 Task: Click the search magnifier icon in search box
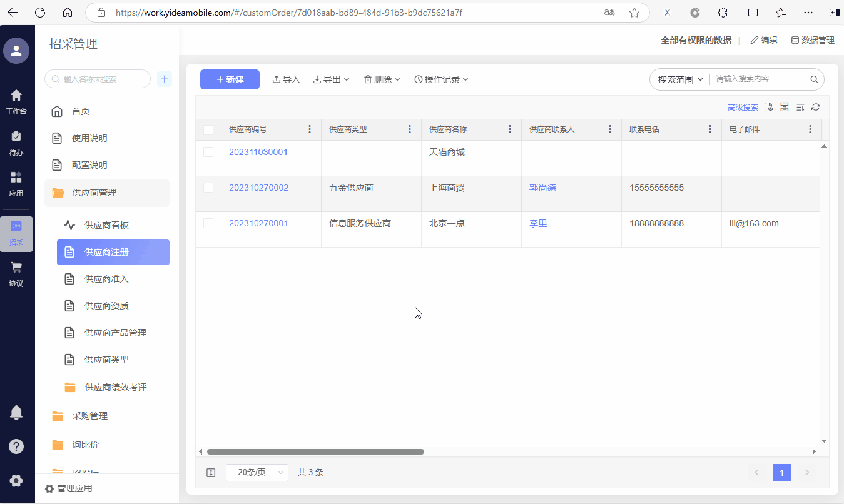pos(814,79)
